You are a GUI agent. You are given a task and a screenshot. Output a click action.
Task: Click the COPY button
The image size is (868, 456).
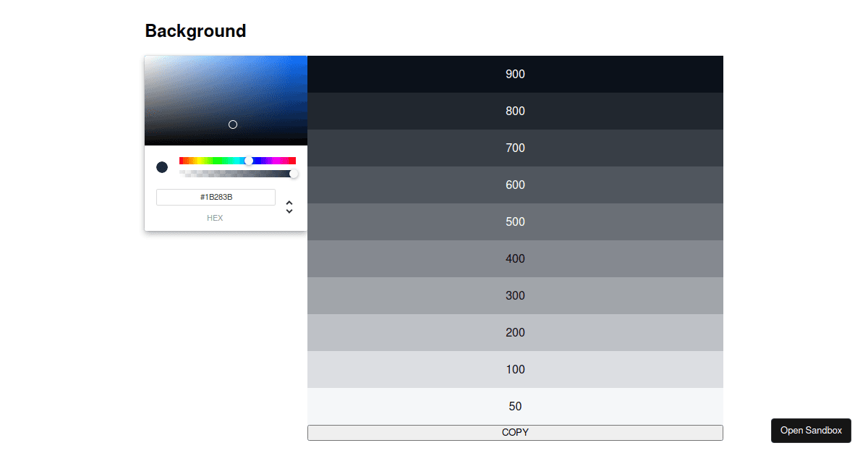(515, 432)
